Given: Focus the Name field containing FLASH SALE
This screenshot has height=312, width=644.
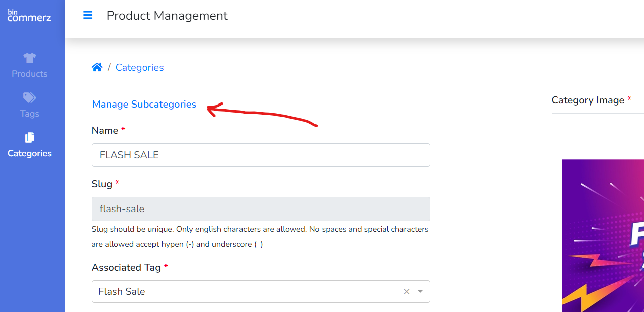Looking at the screenshot, I should click(x=261, y=155).
